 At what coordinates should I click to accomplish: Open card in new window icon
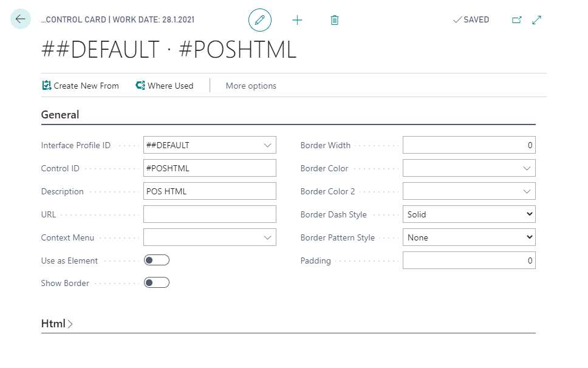click(x=517, y=20)
